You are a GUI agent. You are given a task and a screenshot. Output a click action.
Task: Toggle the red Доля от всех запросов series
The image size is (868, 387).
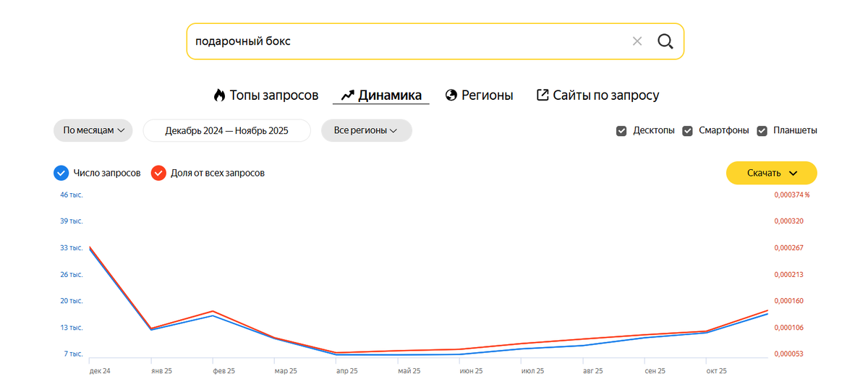[x=158, y=173]
